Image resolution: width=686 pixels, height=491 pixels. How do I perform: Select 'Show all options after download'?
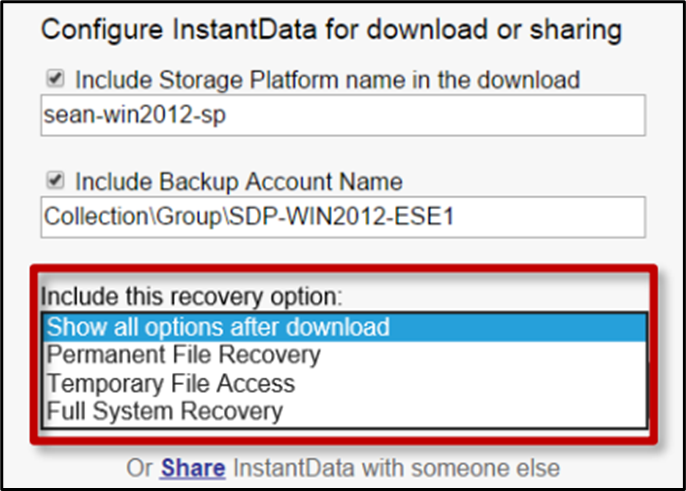click(345, 327)
